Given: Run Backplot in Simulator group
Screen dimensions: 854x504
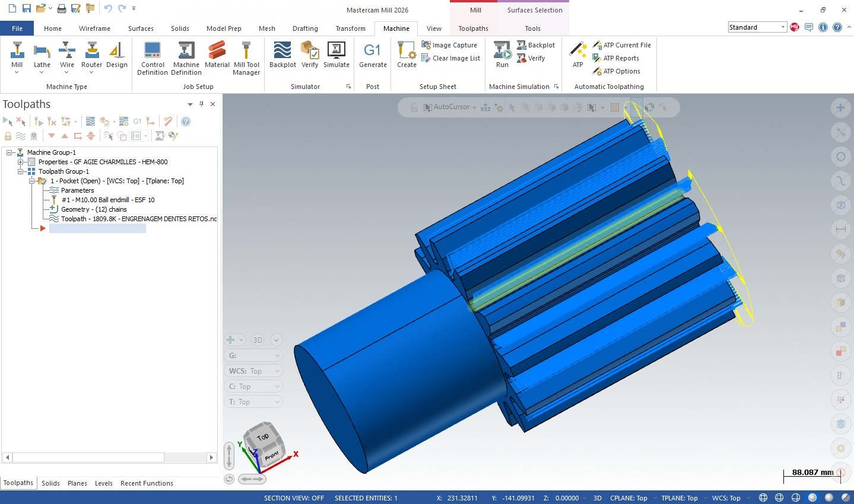Looking at the screenshot, I should pyautogui.click(x=282, y=55).
